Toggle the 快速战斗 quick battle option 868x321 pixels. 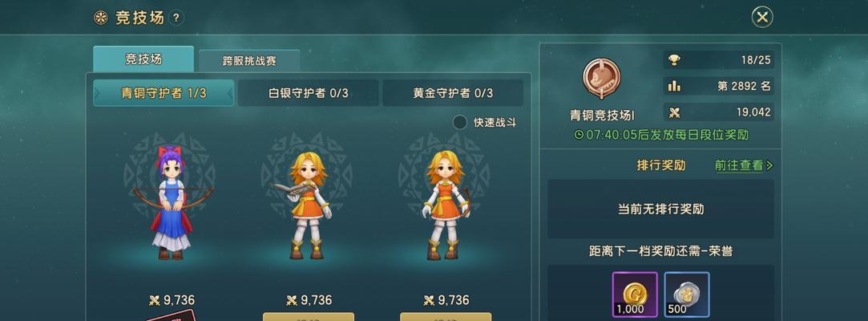coord(460,123)
